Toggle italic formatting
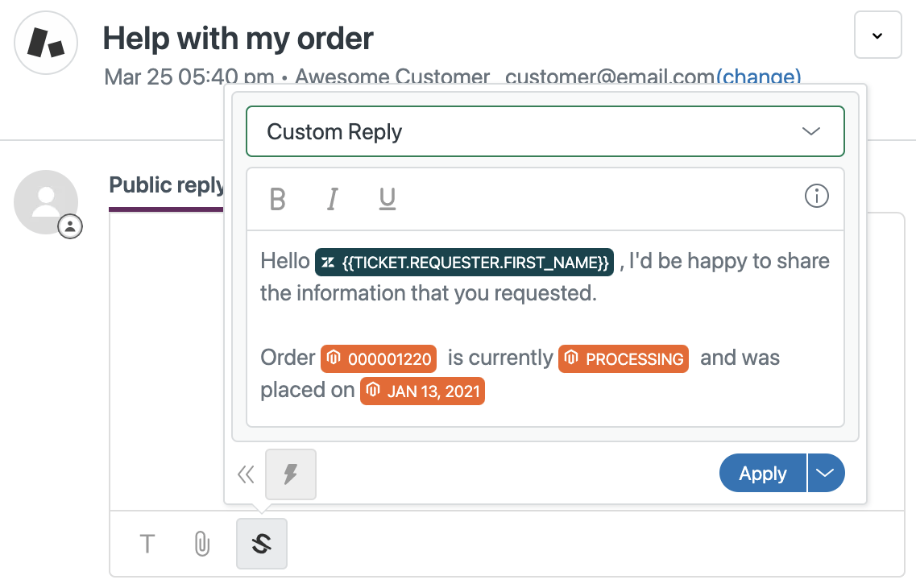 tap(332, 197)
